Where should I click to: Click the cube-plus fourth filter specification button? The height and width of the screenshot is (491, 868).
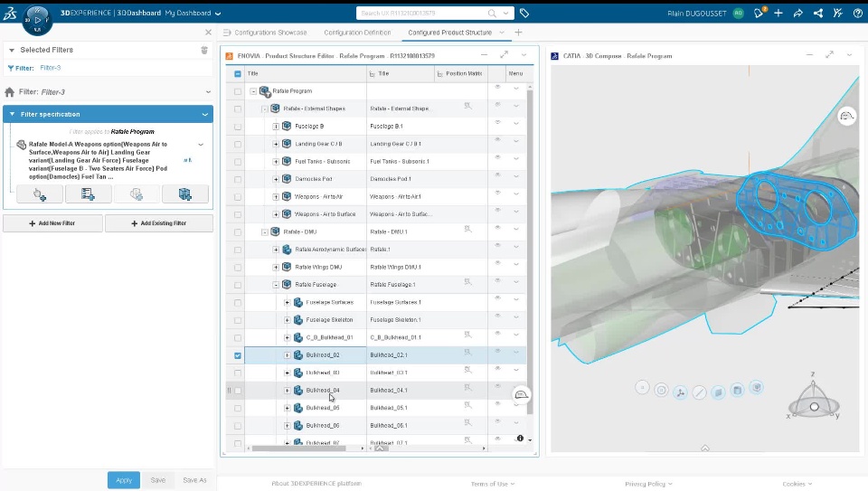coord(184,194)
